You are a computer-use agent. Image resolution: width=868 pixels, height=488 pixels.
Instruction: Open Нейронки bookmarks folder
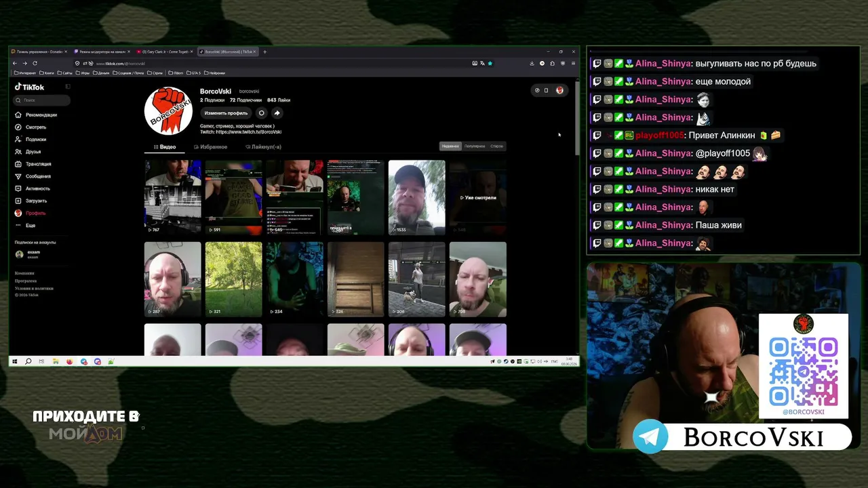point(215,73)
